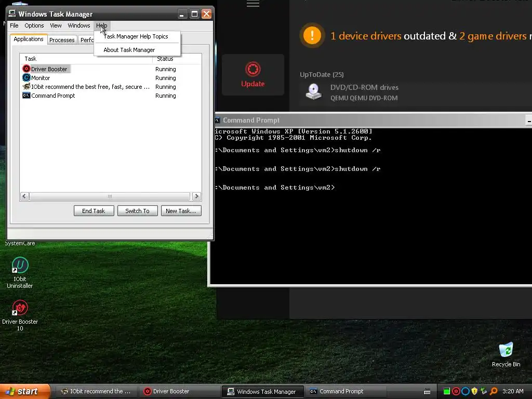The image size is (532, 399).
Task: Open the View menu in Task Manager
Action: [x=56, y=25]
